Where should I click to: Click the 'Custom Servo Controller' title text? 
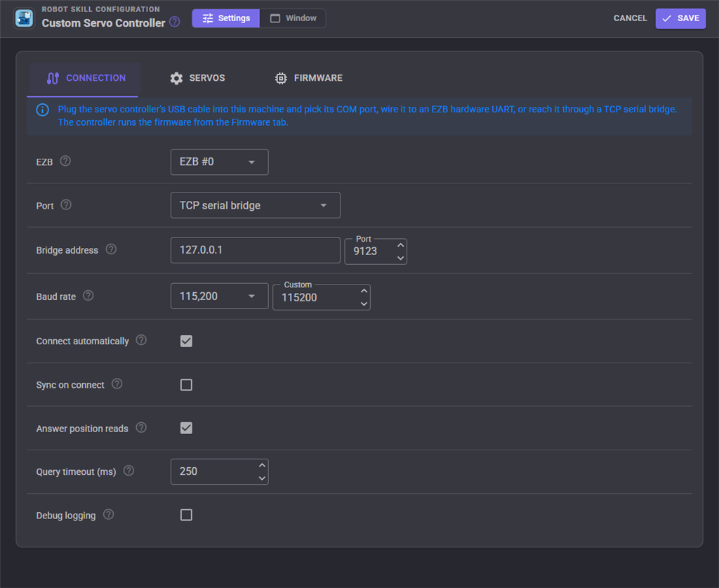(104, 23)
